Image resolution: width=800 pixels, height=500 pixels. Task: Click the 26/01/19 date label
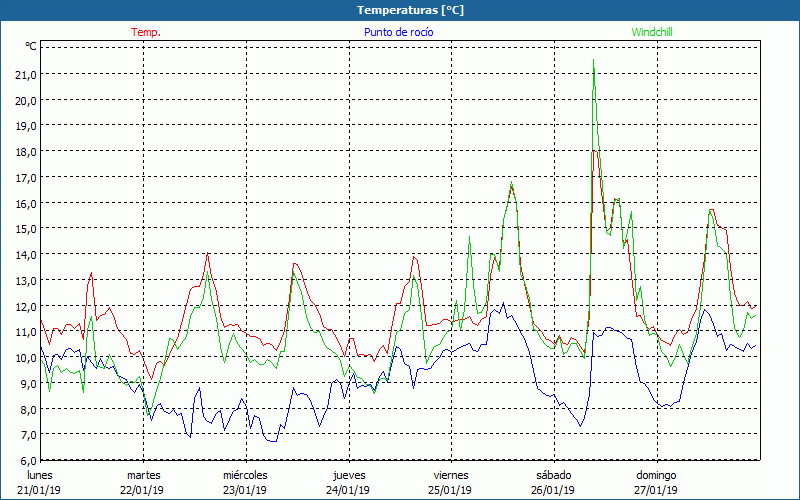click(553, 490)
